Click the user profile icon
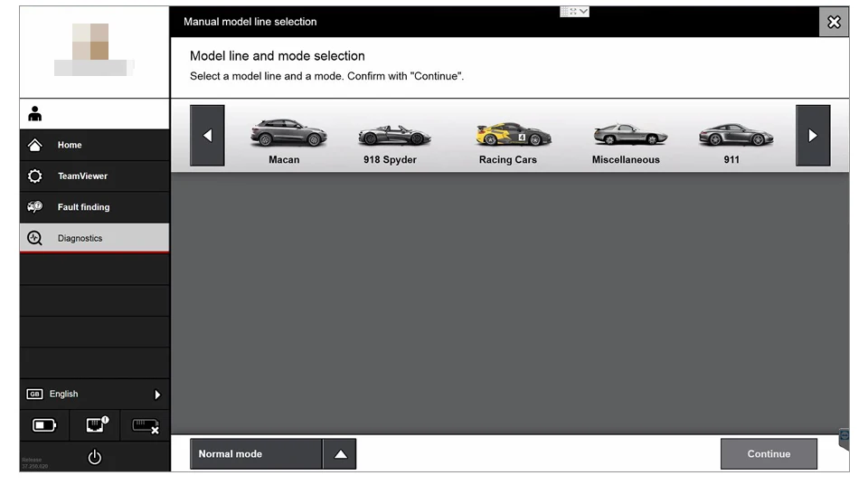Screen dimensions: 868x485 coord(35,114)
